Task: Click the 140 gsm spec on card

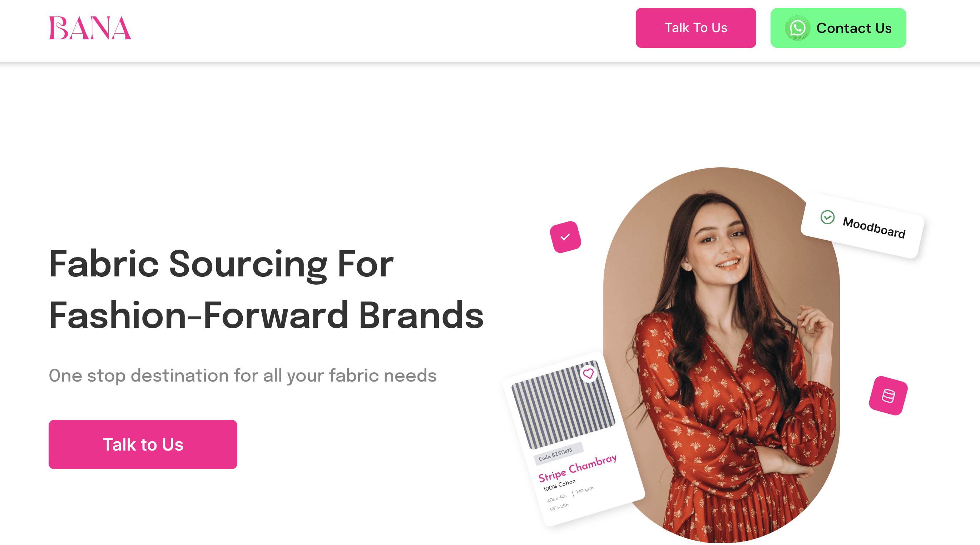Action: [584, 490]
